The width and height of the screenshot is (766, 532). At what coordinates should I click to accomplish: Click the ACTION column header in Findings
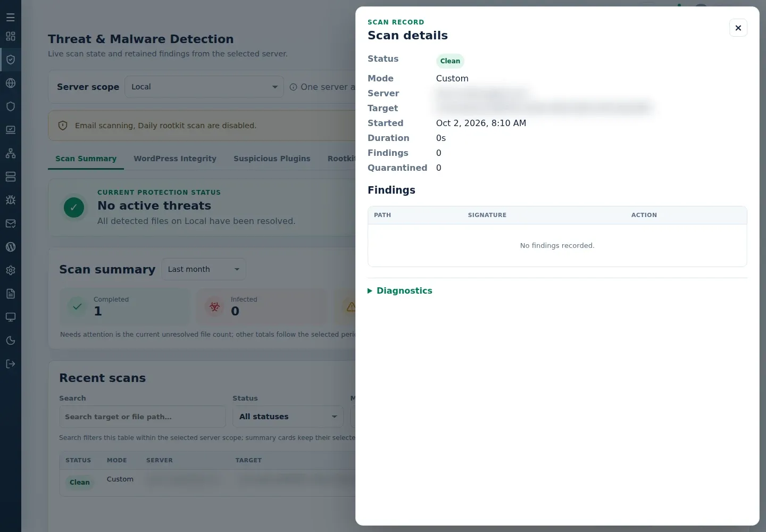pyautogui.click(x=644, y=215)
